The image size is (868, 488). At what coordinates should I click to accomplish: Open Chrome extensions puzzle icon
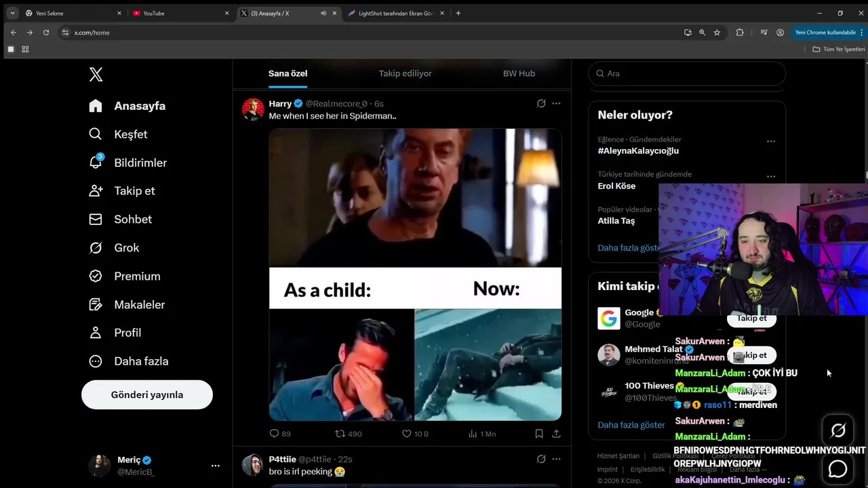point(740,33)
